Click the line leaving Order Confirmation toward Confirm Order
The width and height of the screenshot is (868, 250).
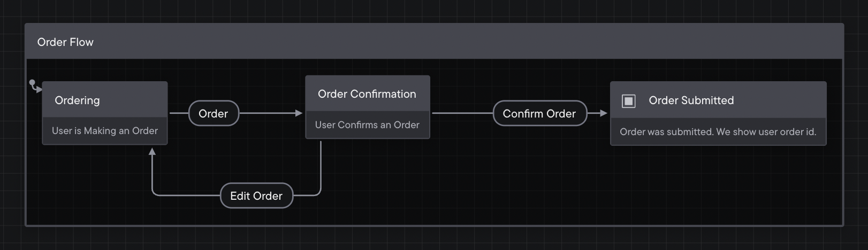(x=461, y=113)
